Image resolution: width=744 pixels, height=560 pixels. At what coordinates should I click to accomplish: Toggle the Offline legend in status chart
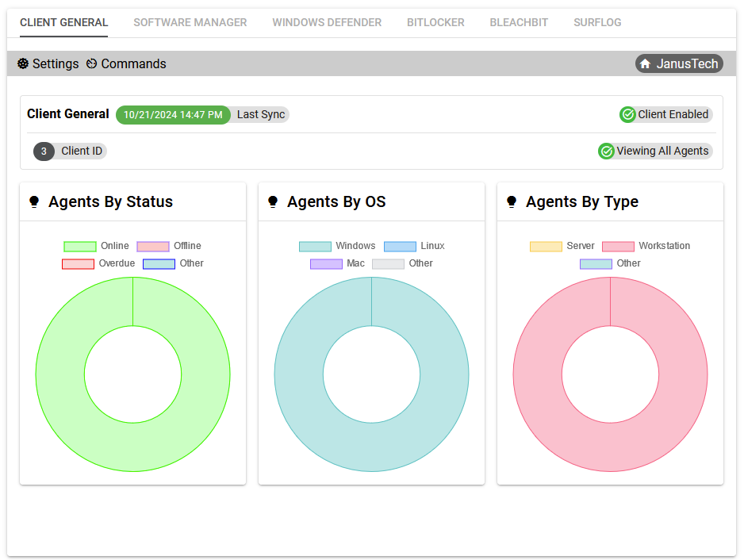pyautogui.click(x=169, y=246)
